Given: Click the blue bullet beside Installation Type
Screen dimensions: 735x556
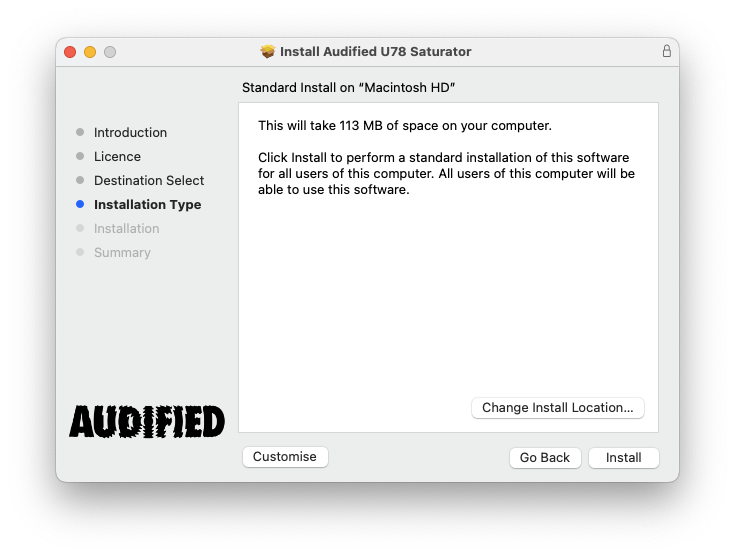Looking at the screenshot, I should pos(80,205).
